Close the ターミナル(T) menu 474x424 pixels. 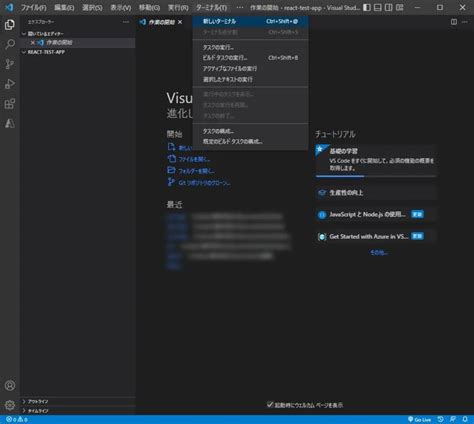(211, 7)
